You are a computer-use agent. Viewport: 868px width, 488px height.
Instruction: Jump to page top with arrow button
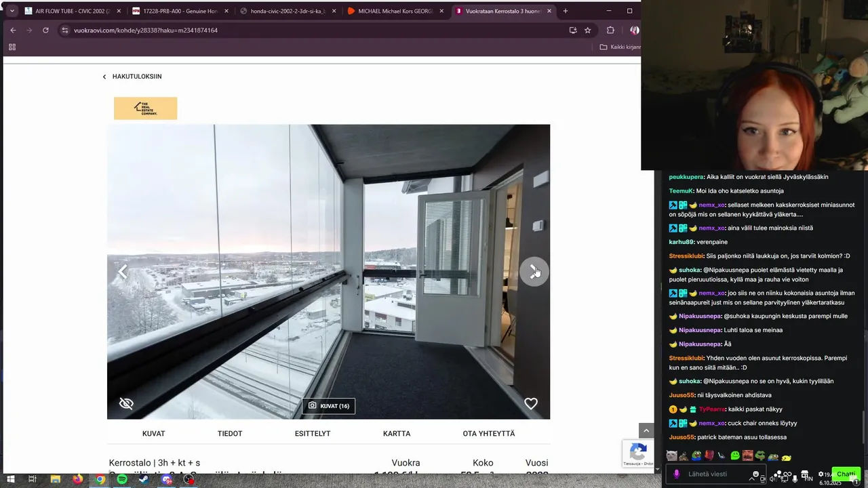[646, 430]
